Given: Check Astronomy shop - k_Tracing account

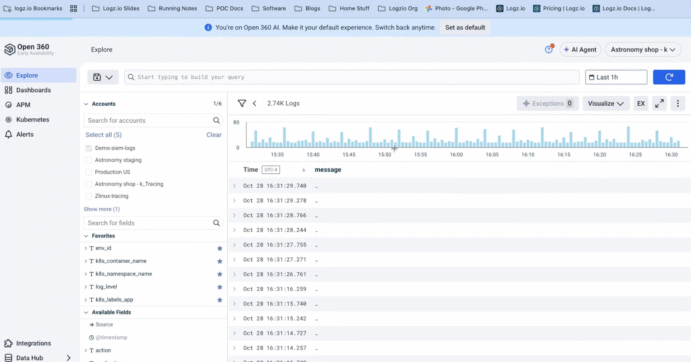Looking at the screenshot, I should (89, 184).
